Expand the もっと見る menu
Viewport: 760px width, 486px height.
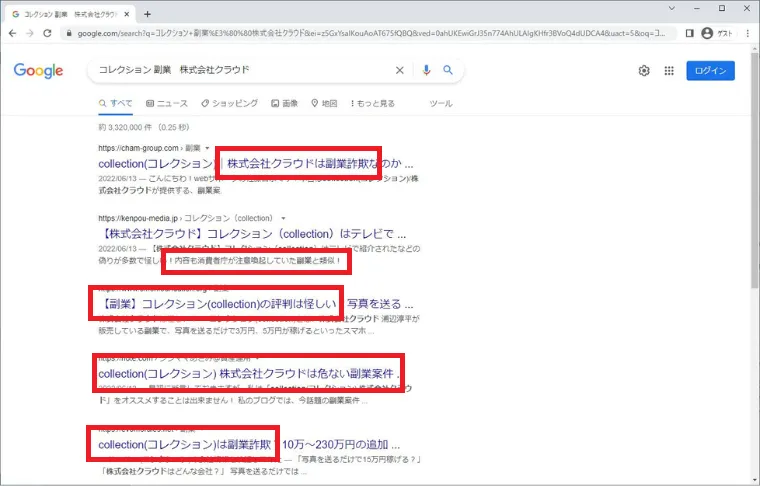(x=373, y=103)
